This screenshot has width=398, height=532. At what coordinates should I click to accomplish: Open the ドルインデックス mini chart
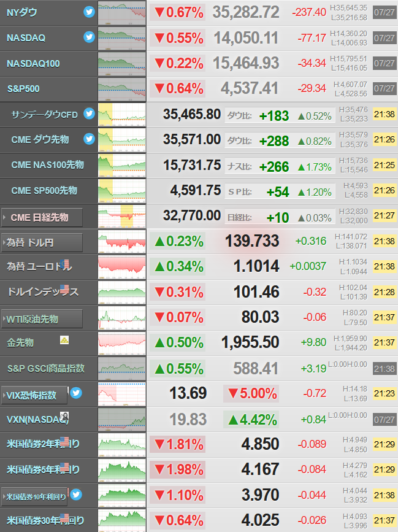[122, 292]
